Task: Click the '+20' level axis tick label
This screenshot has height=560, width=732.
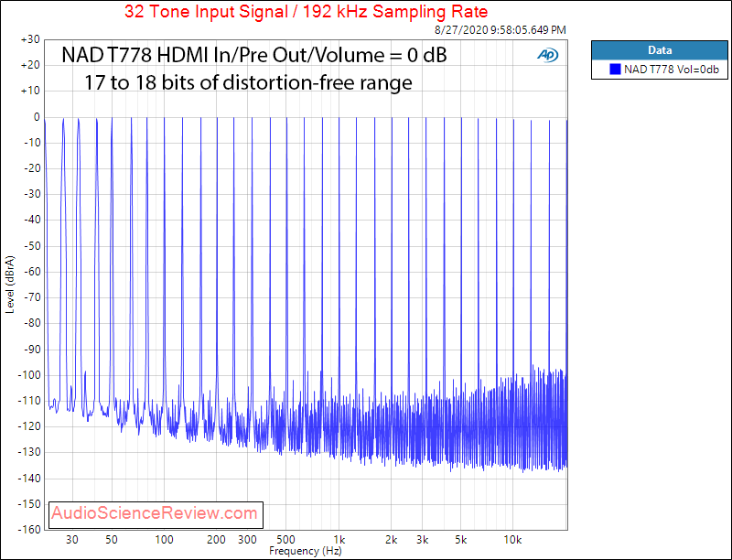Action: [x=30, y=65]
